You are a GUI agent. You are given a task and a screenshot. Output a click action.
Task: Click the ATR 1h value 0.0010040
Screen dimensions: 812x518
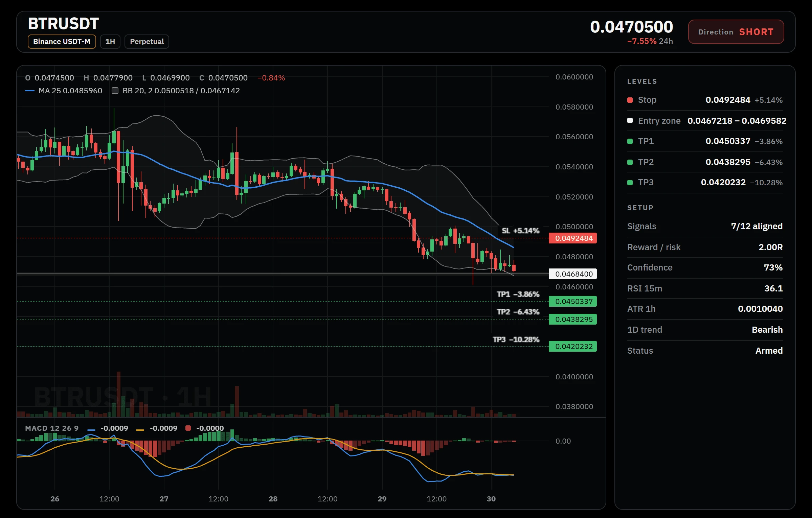pyautogui.click(x=760, y=309)
